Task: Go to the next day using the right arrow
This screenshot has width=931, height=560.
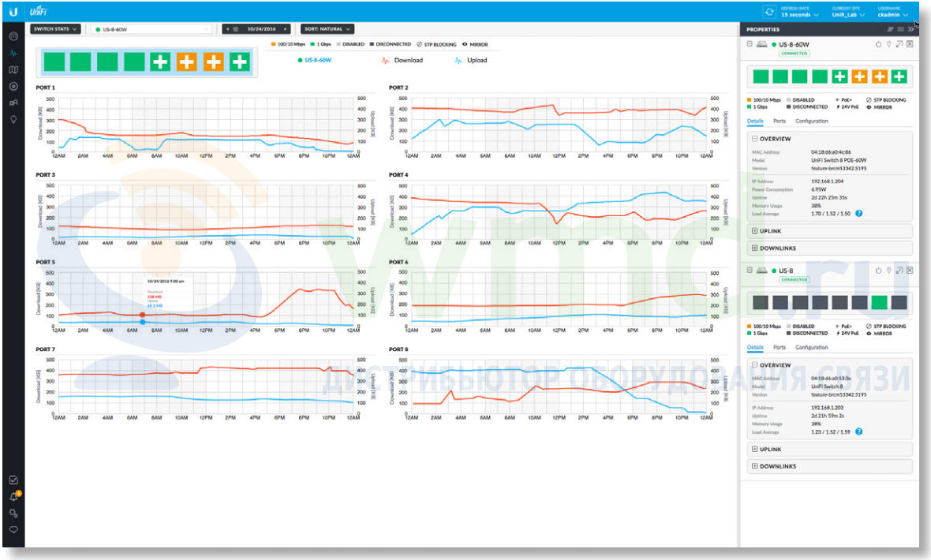Action: pyautogui.click(x=286, y=29)
